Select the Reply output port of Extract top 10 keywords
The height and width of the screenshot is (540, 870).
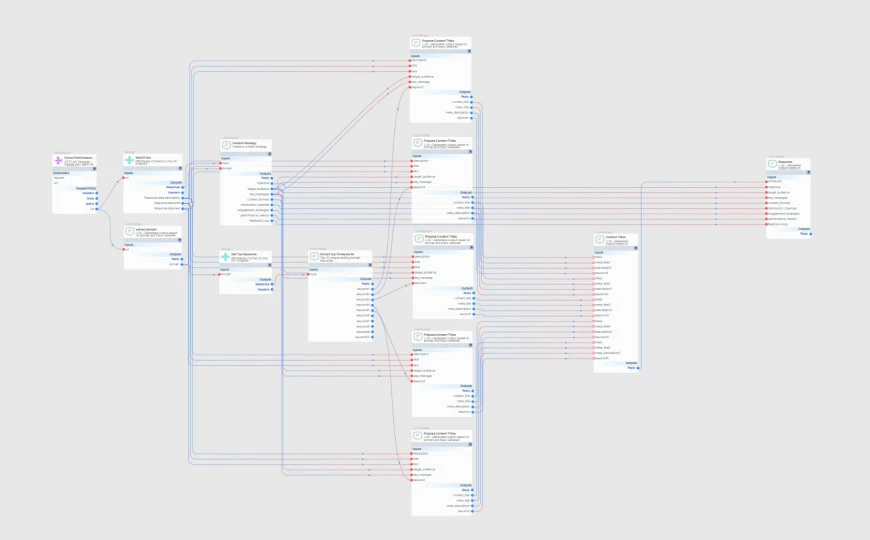point(372,284)
